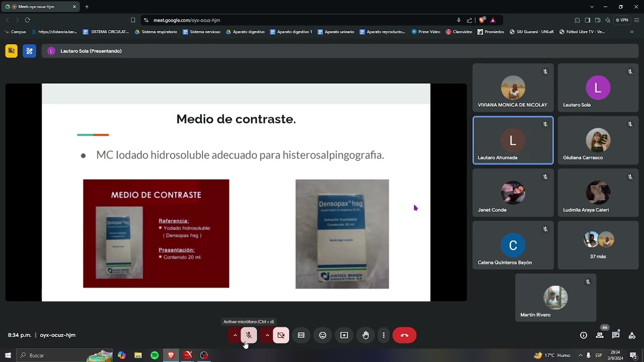Toggle the VPN button
This screenshot has width=644, height=362.
click(622, 20)
